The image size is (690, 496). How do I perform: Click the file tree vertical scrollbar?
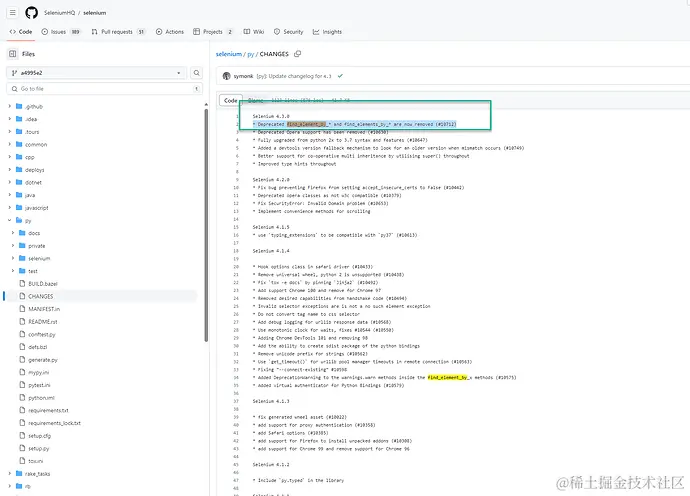(x=206, y=224)
